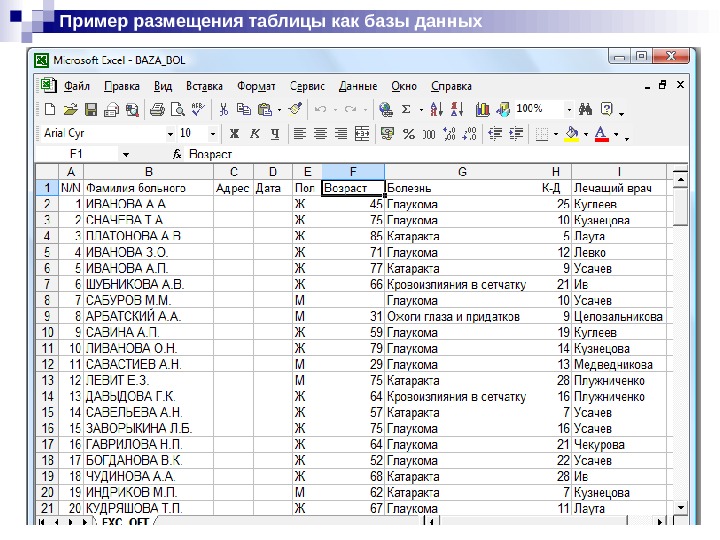720x540 pixels.
Task: Open the Правка menu
Action: click(x=122, y=86)
